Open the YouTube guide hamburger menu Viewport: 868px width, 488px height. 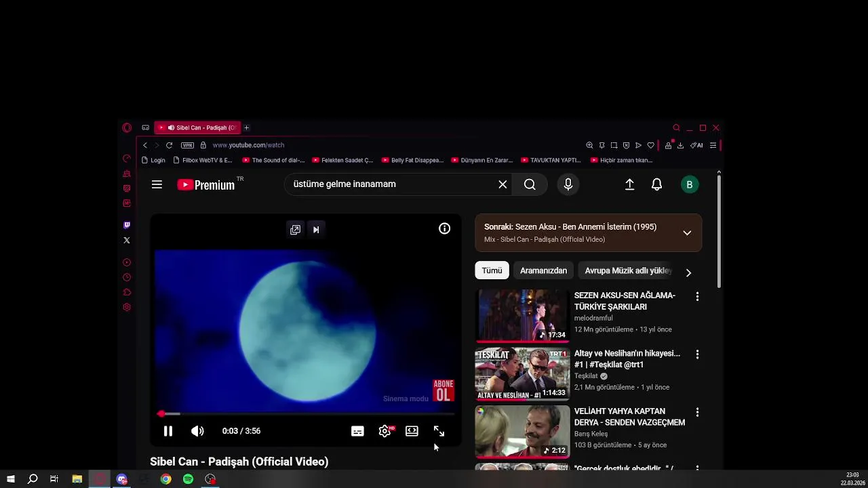[157, 184]
